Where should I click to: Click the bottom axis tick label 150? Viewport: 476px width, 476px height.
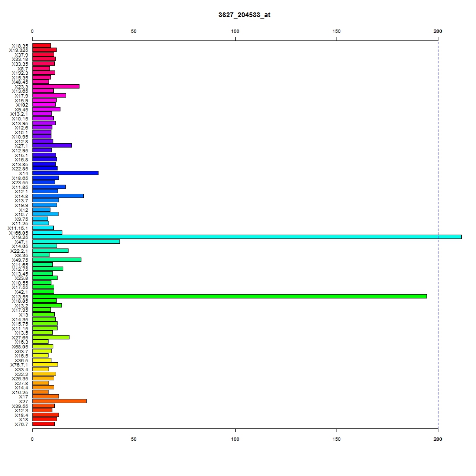point(337,439)
